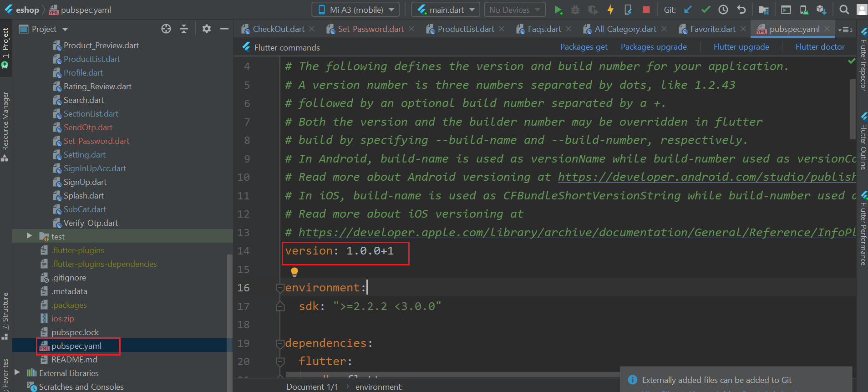Open Project panel gear settings

tap(207, 29)
